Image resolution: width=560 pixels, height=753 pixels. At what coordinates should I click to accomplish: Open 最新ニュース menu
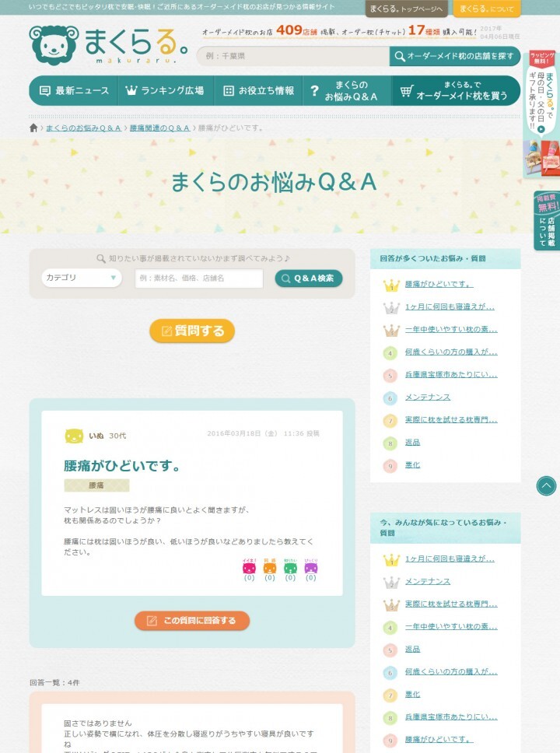click(x=73, y=90)
